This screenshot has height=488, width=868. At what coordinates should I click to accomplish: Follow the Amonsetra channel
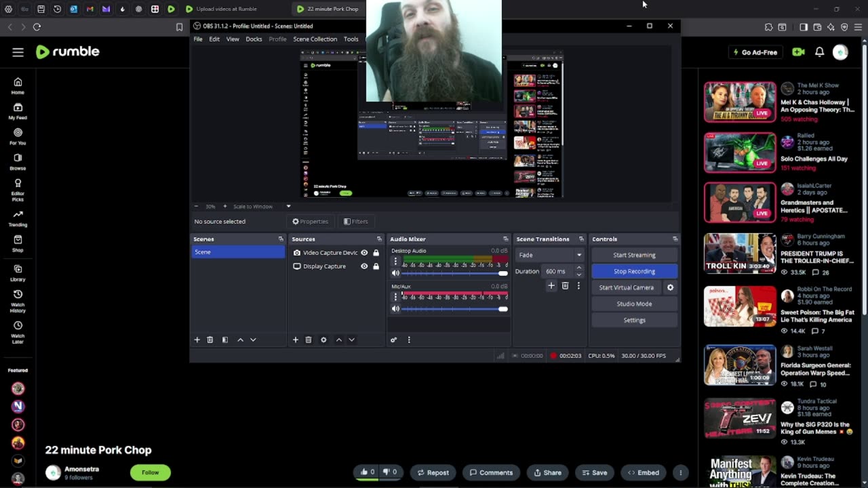151,472
